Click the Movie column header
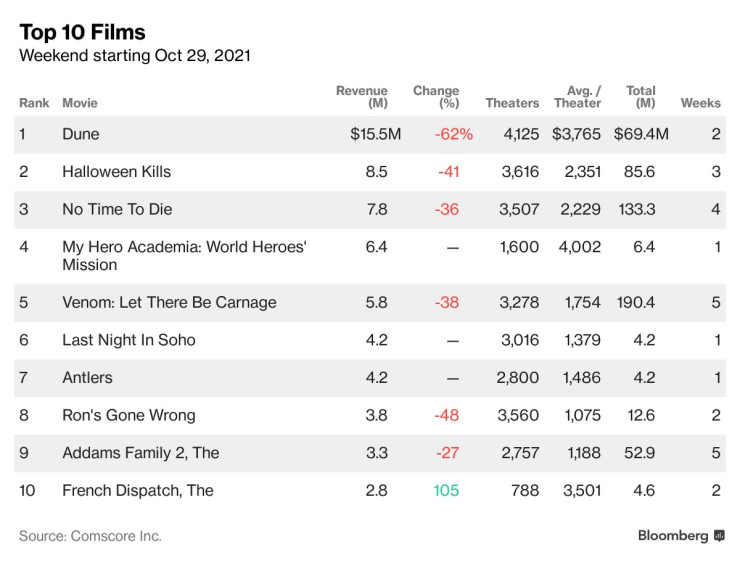The image size is (740, 563). click(x=79, y=103)
